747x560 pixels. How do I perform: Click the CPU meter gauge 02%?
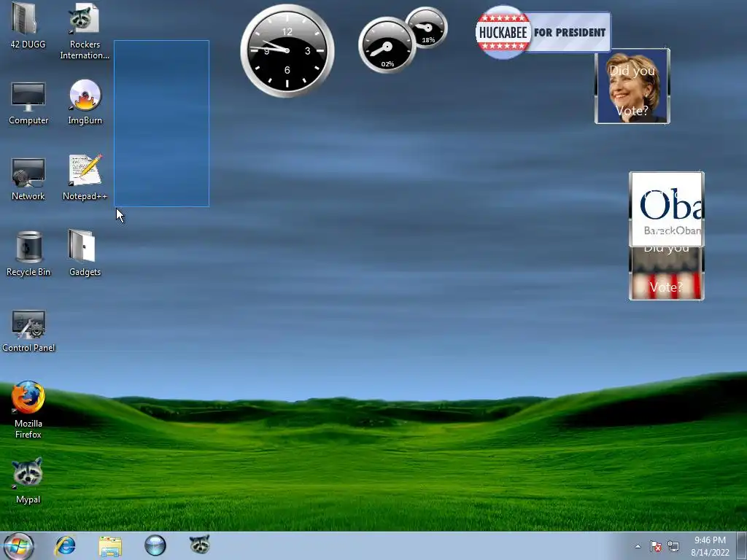[x=387, y=45]
